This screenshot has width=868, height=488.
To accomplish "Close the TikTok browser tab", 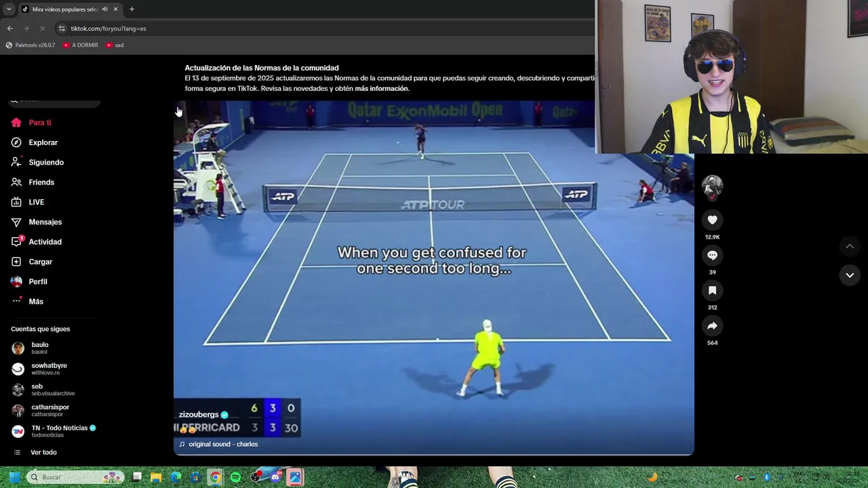I will pos(115,9).
